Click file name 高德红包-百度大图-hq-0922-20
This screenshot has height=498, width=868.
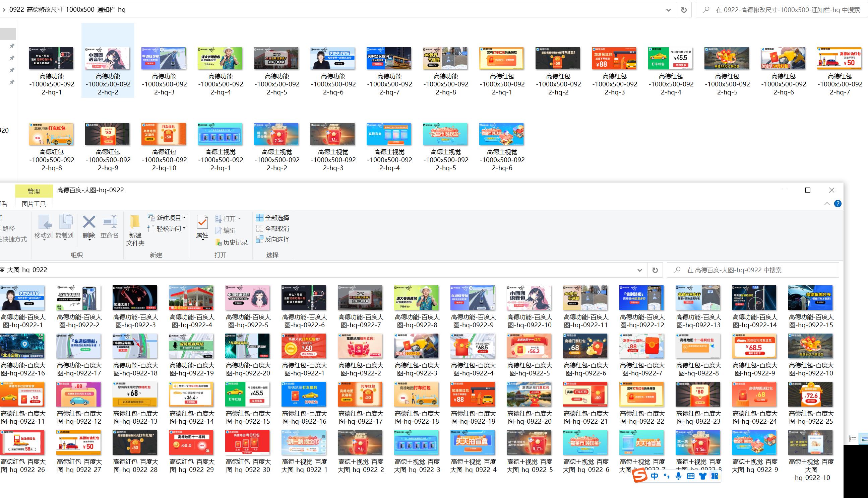point(530,418)
